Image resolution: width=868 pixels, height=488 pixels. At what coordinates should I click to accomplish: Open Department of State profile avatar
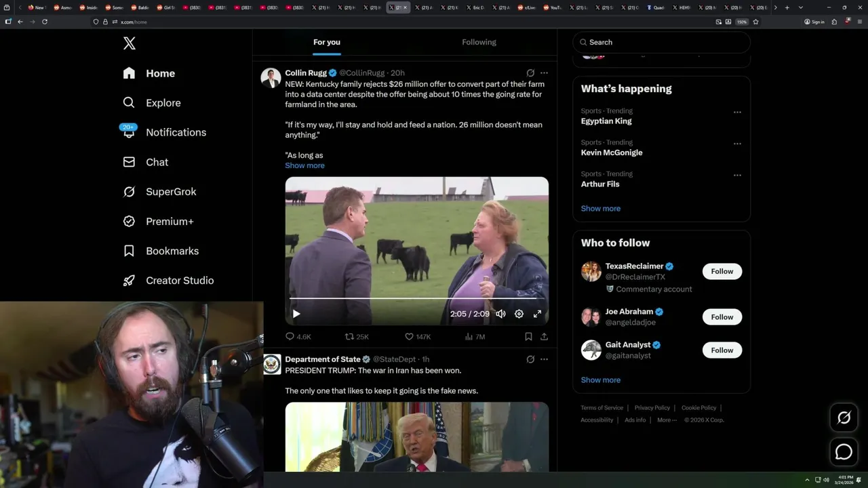pyautogui.click(x=271, y=365)
